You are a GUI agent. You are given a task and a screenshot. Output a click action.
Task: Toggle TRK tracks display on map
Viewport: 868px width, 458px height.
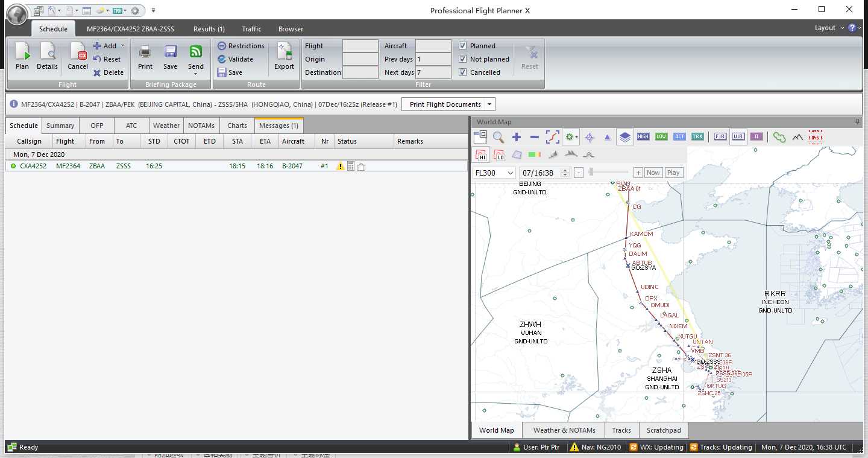tap(697, 137)
